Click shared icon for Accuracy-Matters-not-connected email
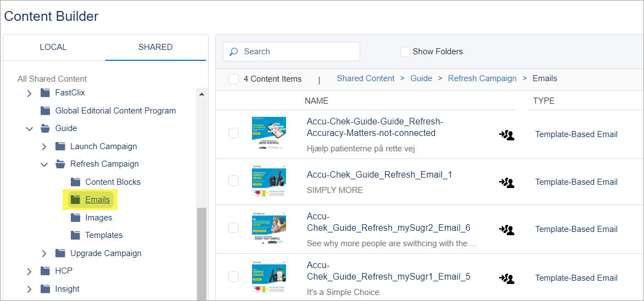 pos(507,135)
